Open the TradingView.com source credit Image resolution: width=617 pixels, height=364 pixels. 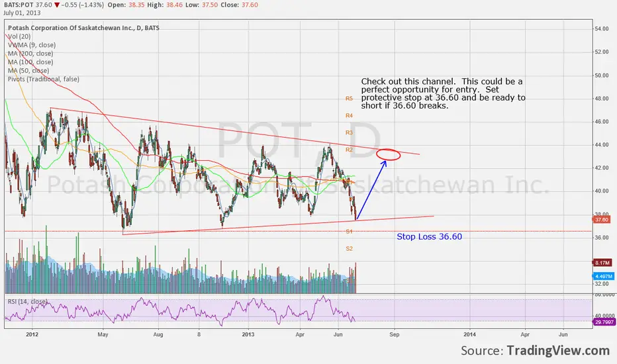click(558, 350)
